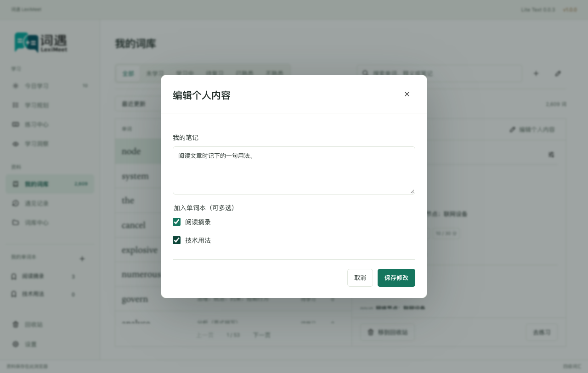Click the 去练习 button
The height and width of the screenshot is (373, 588).
pos(542,332)
